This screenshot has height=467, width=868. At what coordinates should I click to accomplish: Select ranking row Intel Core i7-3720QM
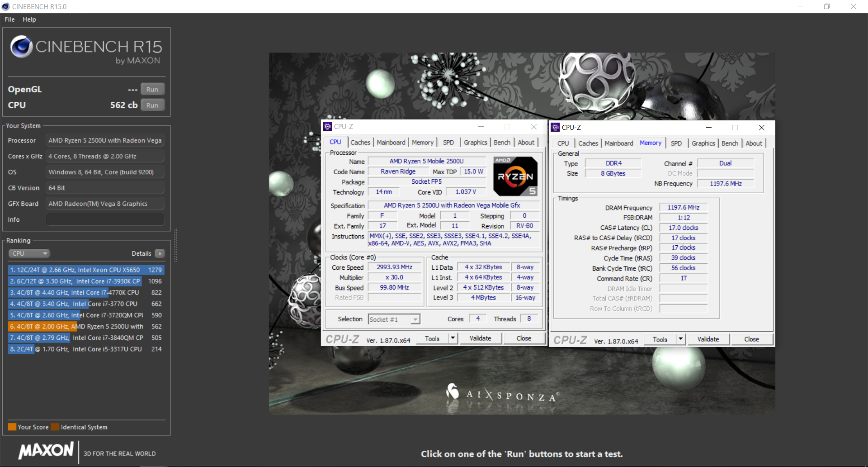[x=86, y=315]
